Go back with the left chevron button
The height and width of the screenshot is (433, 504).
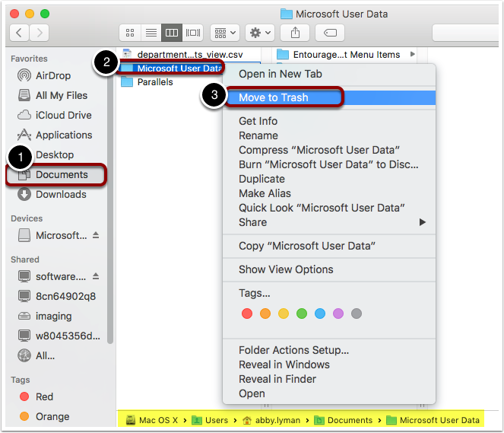pos(19,33)
